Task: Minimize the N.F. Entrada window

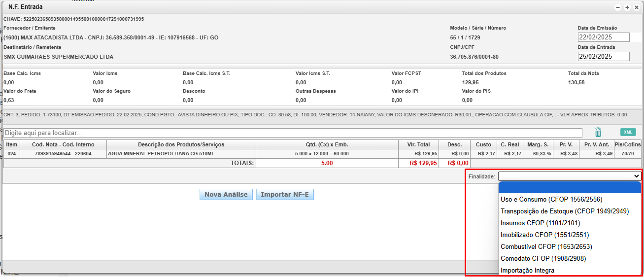Action: [618, 7]
